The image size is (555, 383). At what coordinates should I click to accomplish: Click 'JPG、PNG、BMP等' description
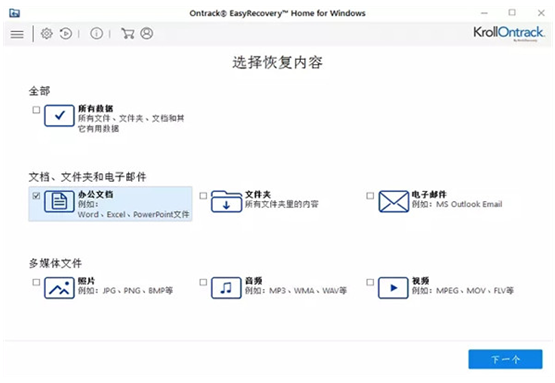click(x=137, y=291)
